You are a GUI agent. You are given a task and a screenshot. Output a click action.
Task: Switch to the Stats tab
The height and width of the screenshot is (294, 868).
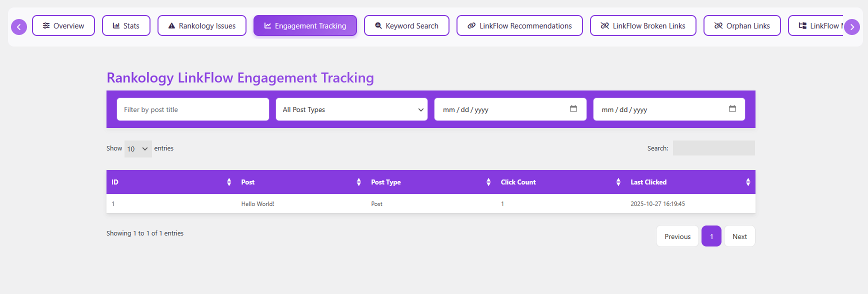pyautogui.click(x=126, y=26)
